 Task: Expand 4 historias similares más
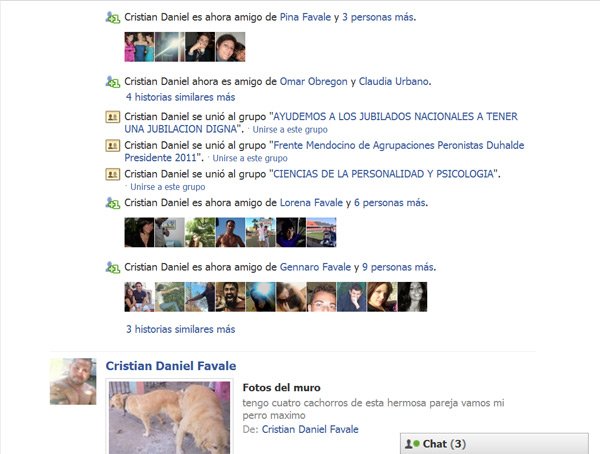[x=181, y=97]
